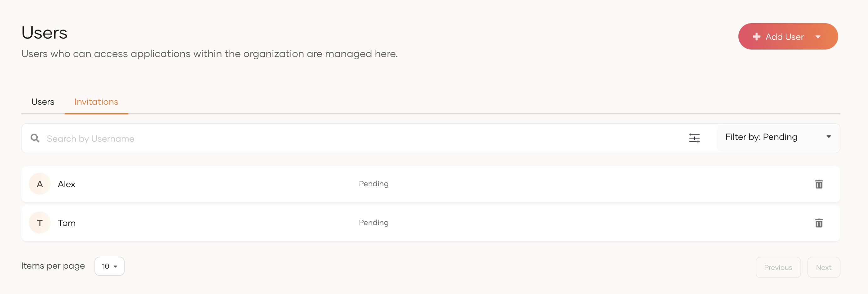868x294 pixels.
Task: Delete Alex's pending invitation
Action: pyautogui.click(x=819, y=184)
